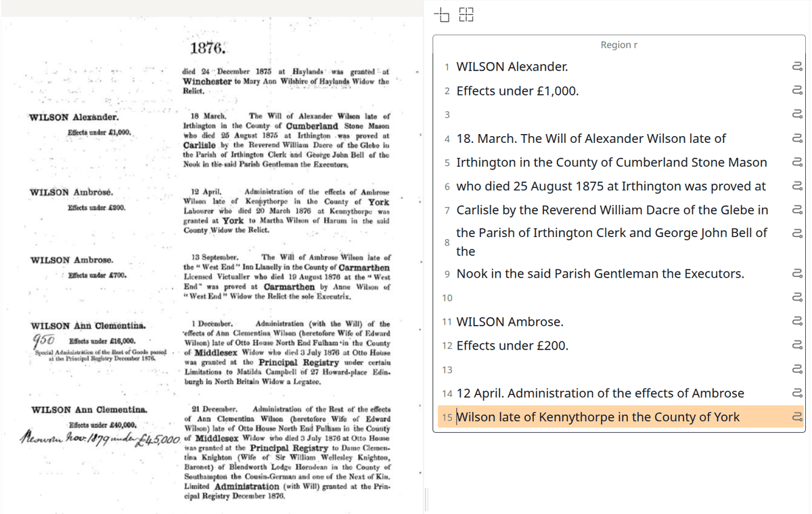The image size is (812, 514).
Task: Select the add region tool icon
Action: [442, 14]
